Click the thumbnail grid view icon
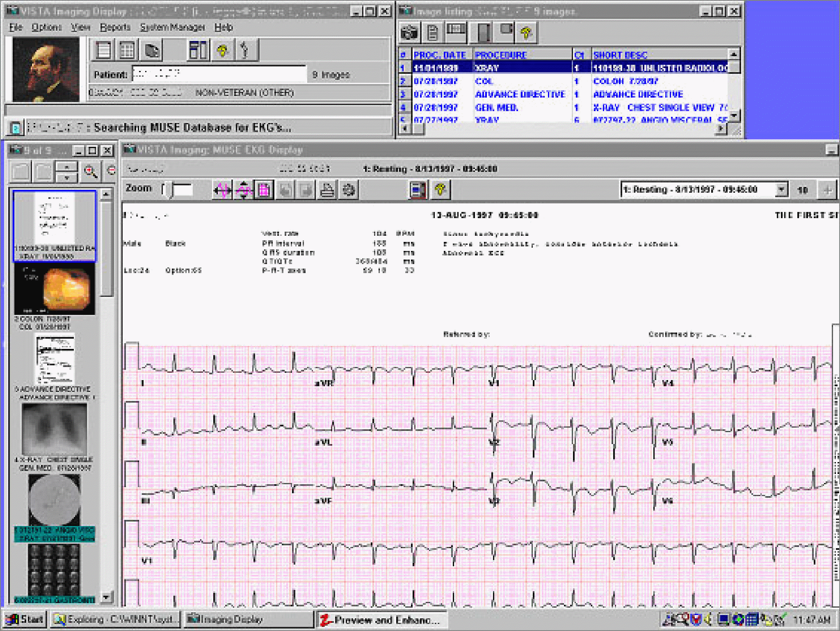 [x=127, y=50]
